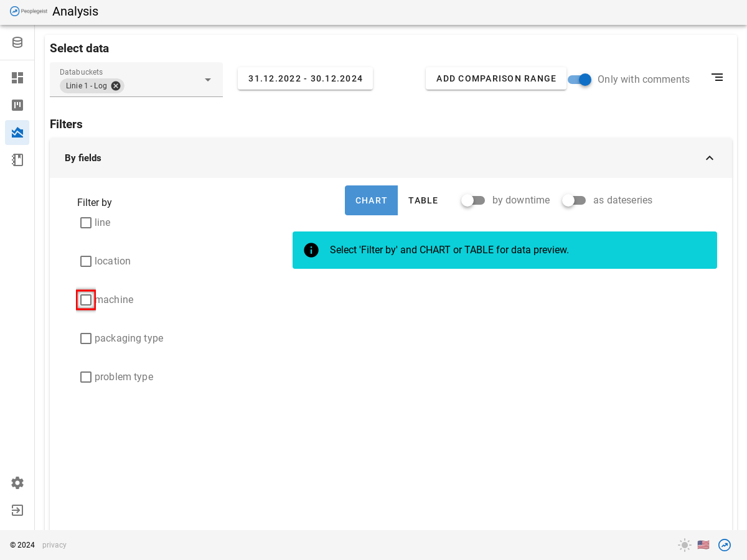Click the packaging type label text
This screenshot has height=560, width=747.
129,338
